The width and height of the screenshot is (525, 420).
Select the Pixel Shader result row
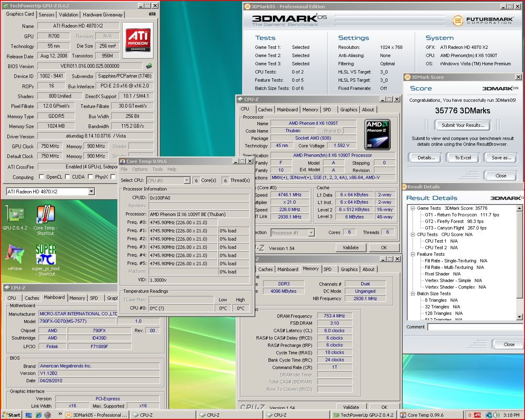click(442, 274)
